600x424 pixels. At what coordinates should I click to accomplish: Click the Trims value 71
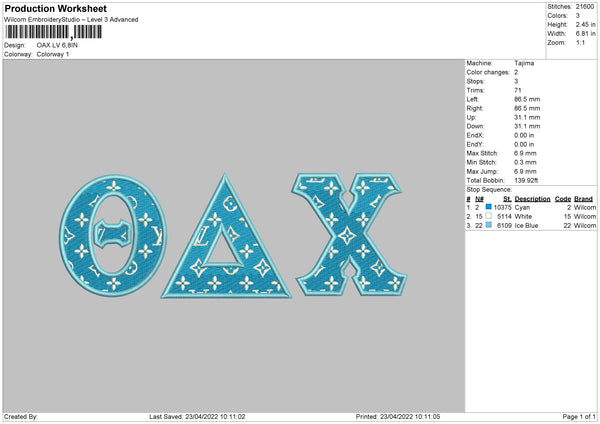coord(518,90)
